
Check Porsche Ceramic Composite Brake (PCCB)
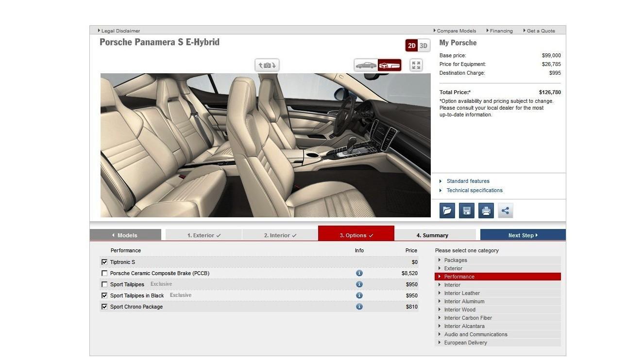pyautogui.click(x=104, y=273)
